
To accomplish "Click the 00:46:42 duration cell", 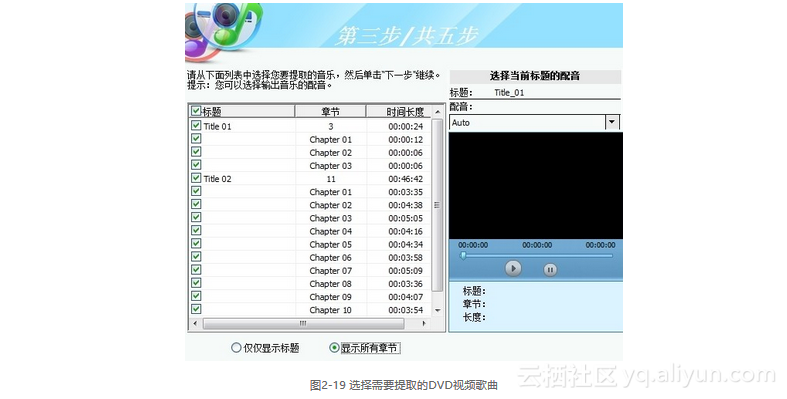I will pos(406,179).
